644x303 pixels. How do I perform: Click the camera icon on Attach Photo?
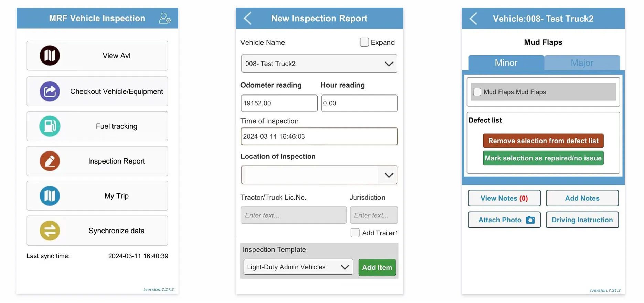click(x=530, y=220)
